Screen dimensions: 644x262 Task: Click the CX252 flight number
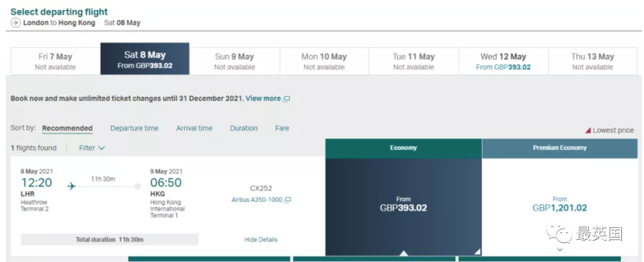(261, 189)
